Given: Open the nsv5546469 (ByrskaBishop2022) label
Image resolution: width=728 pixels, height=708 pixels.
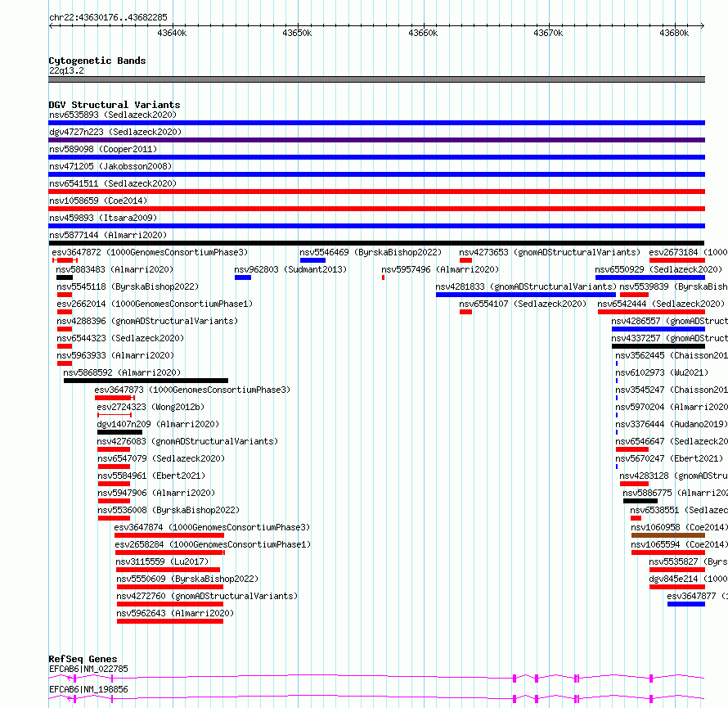Looking at the screenshot, I should [371, 252].
